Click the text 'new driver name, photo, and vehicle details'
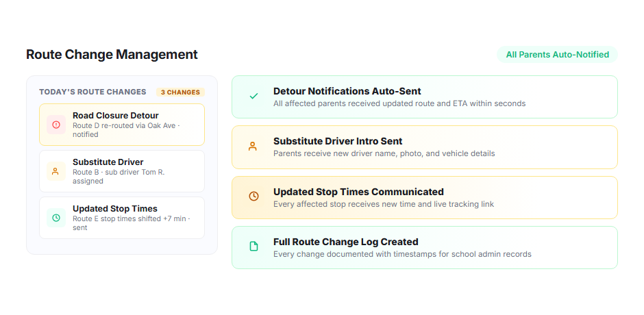This screenshot has height=315, width=644. pos(417,153)
